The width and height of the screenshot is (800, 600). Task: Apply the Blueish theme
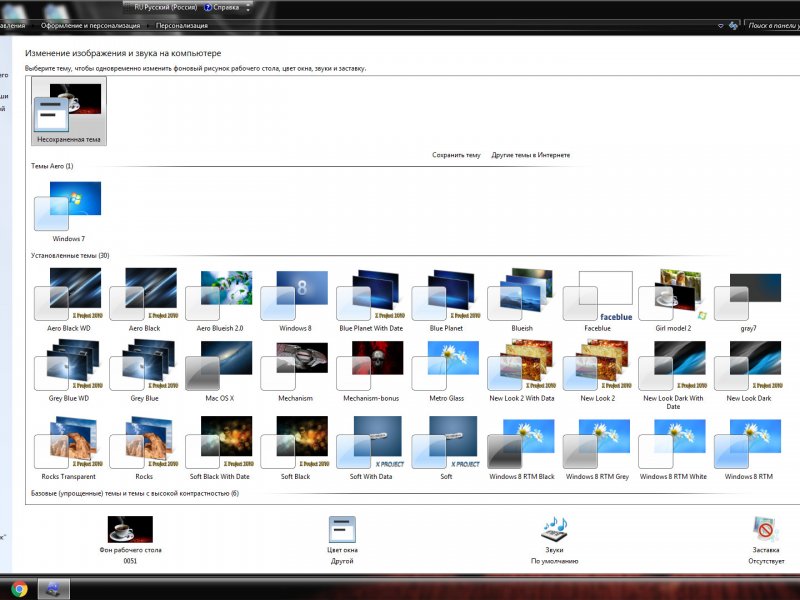(x=522, y=300)
